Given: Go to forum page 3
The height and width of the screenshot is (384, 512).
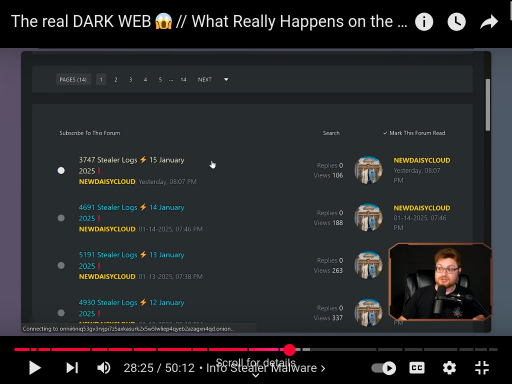Looking at the screenshot, I should (131, 80).
